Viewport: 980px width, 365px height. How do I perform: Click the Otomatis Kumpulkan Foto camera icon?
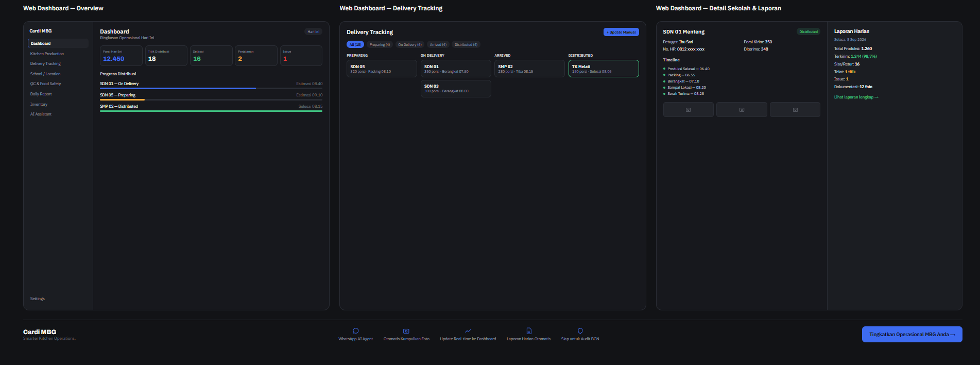click(x=406, y=331)
